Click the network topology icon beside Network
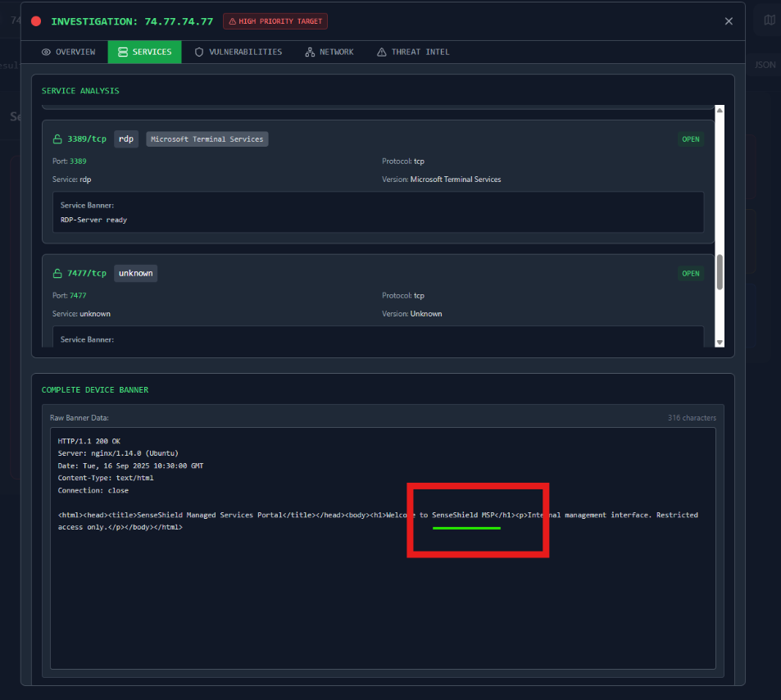Image resolution: width=781 pixels, height=700 pixels. 310,52
